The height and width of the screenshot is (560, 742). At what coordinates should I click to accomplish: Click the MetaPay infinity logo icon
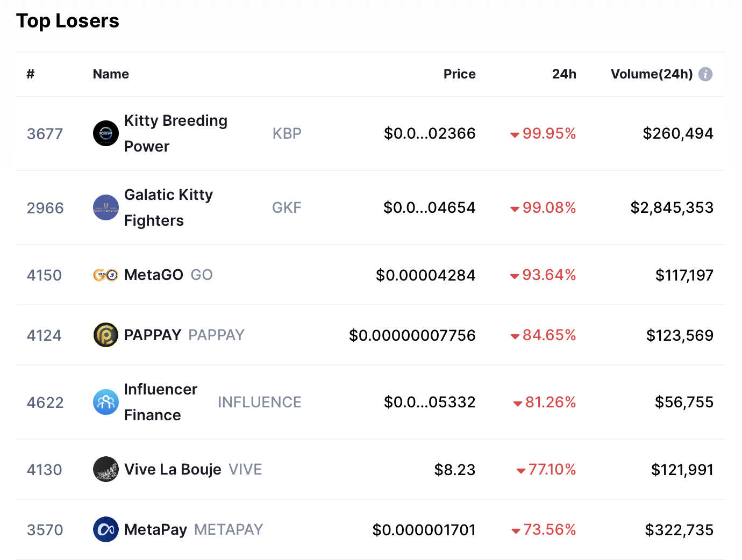(x=106, y=530)
